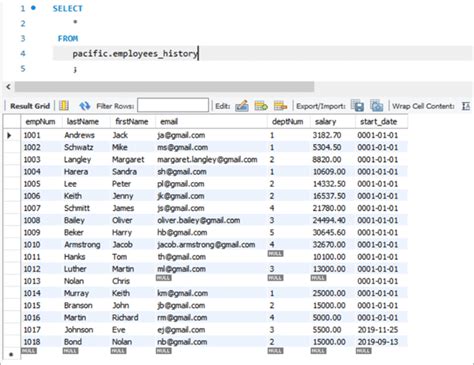Click the start_date column header
The height and width of the screenshot is (365, 474).
click(x=378, y=122)
